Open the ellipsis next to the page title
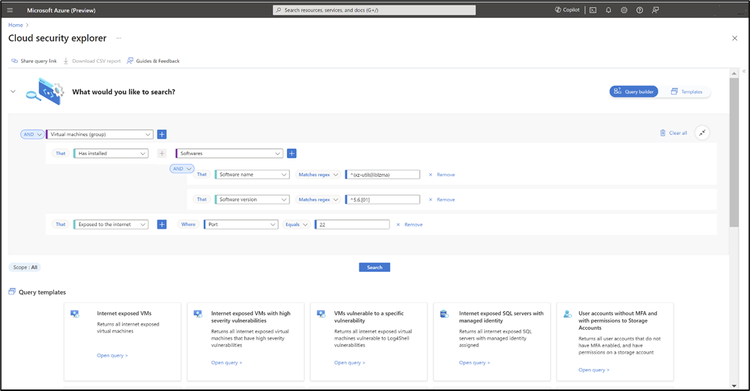This screenshot has width=750, height=391. coord(119,38)
